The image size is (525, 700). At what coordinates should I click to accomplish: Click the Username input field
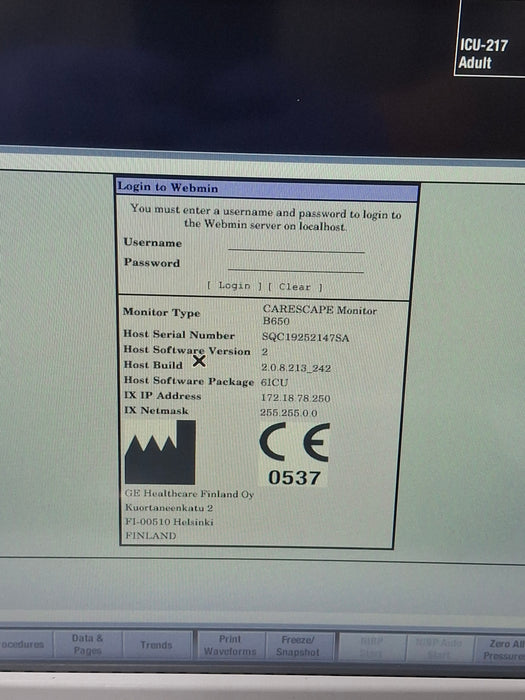(296, 246)
